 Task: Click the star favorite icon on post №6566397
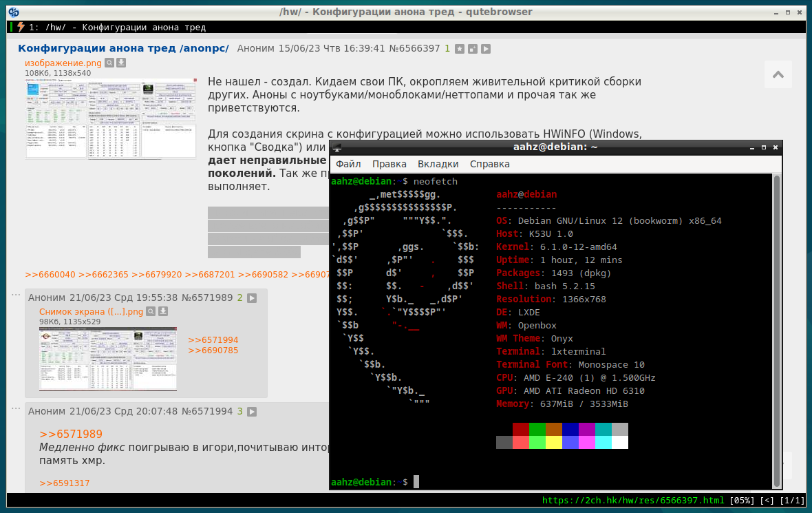click(x=460, y=49)
